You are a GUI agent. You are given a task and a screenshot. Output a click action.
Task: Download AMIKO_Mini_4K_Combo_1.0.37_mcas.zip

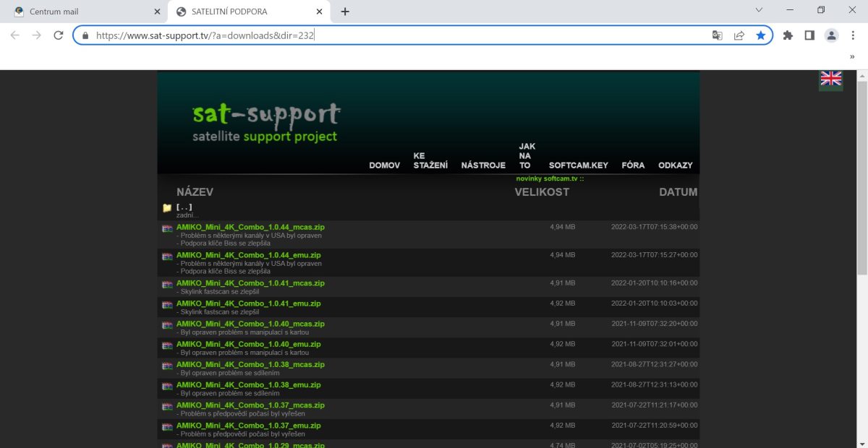pos(250,405)
